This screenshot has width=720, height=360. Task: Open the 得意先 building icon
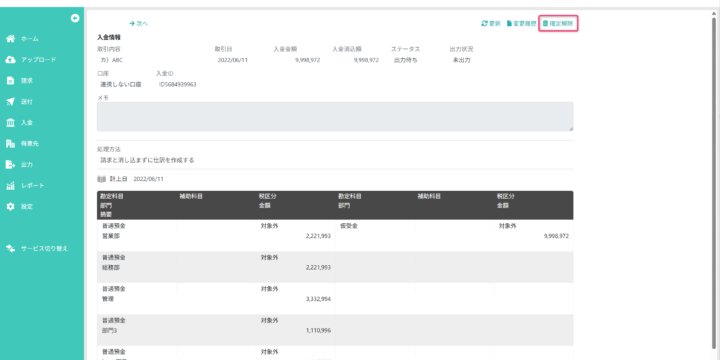click(x=11, y=144)
